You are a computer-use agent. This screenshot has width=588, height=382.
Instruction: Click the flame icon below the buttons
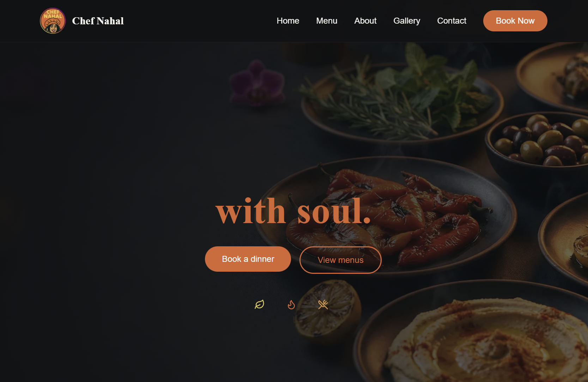coord(291,304)
